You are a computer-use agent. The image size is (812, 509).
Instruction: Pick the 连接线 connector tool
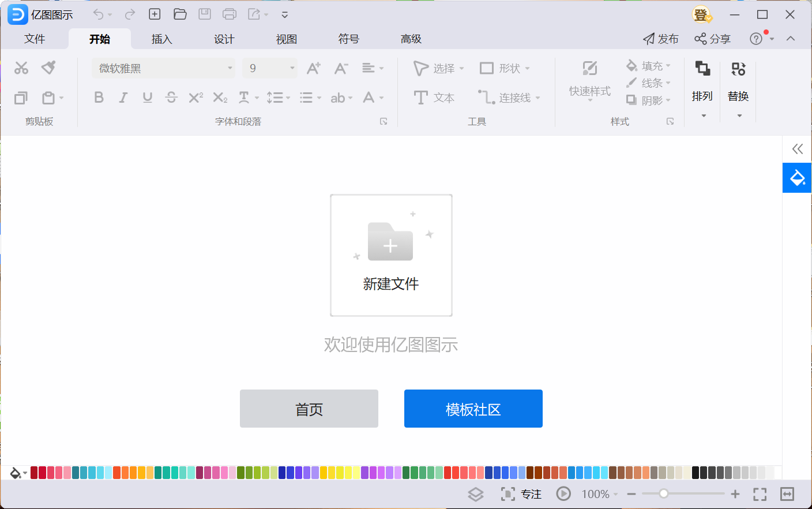[x=509, y=98]
